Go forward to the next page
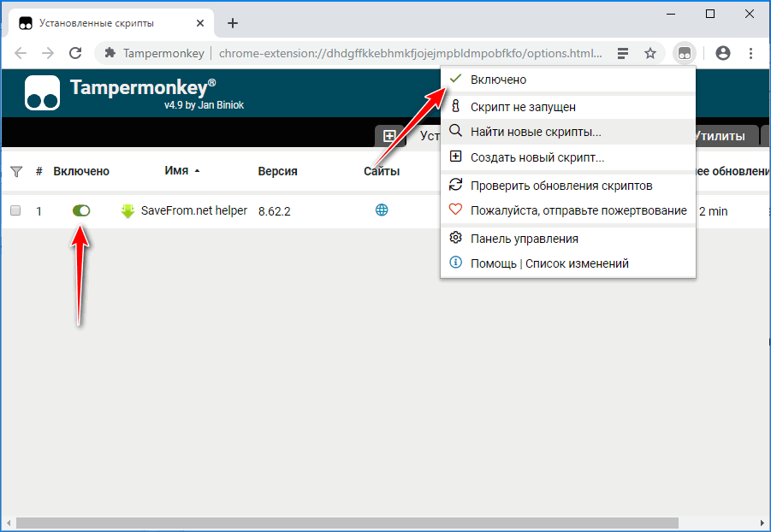This screenshot has width=771, height=532. click(x=48, y=53)
